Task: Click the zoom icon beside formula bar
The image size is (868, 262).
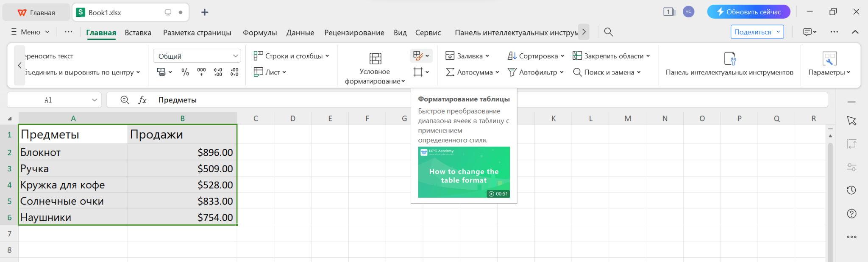Action: [125, 100]
